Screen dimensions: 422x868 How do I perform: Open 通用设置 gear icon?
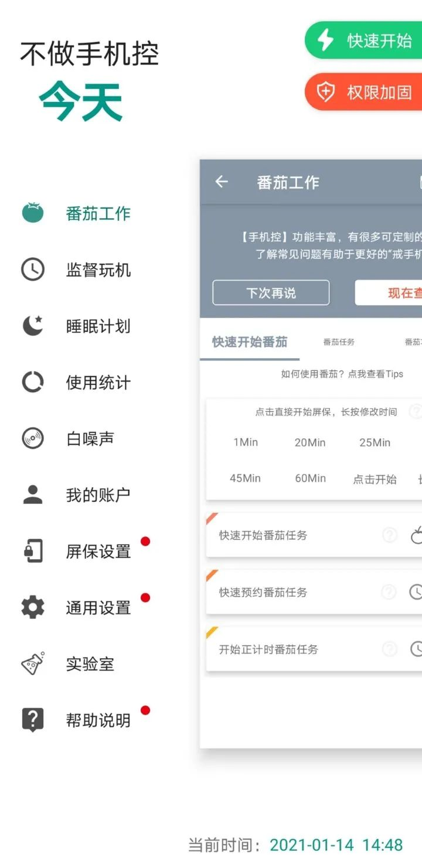(33, 607)
